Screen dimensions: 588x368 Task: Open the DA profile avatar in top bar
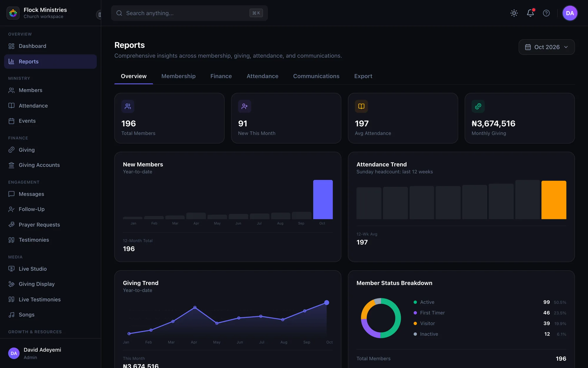(570, 13)
